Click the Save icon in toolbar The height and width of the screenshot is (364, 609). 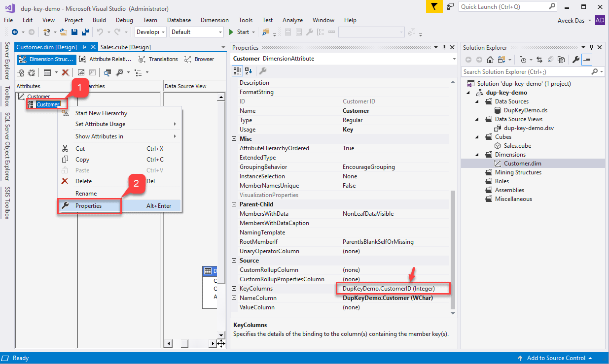(x=74, y=32)
